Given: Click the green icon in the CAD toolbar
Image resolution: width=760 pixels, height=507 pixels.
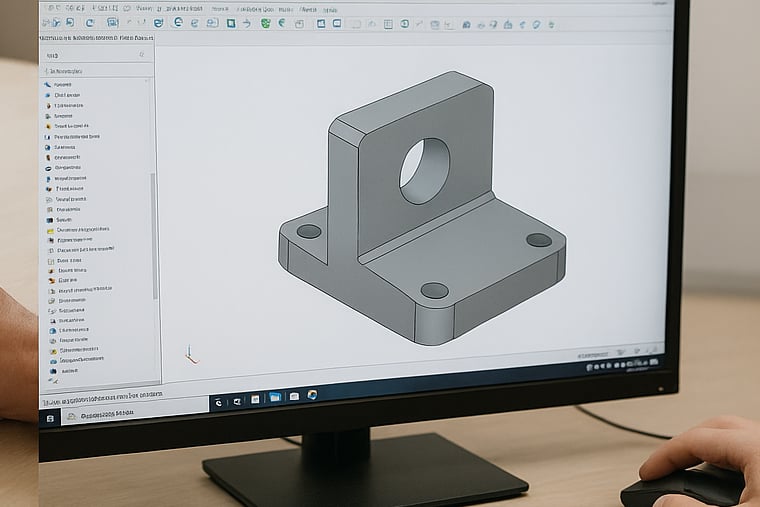Looking at the screenshot, I should [x=265, y=23].
